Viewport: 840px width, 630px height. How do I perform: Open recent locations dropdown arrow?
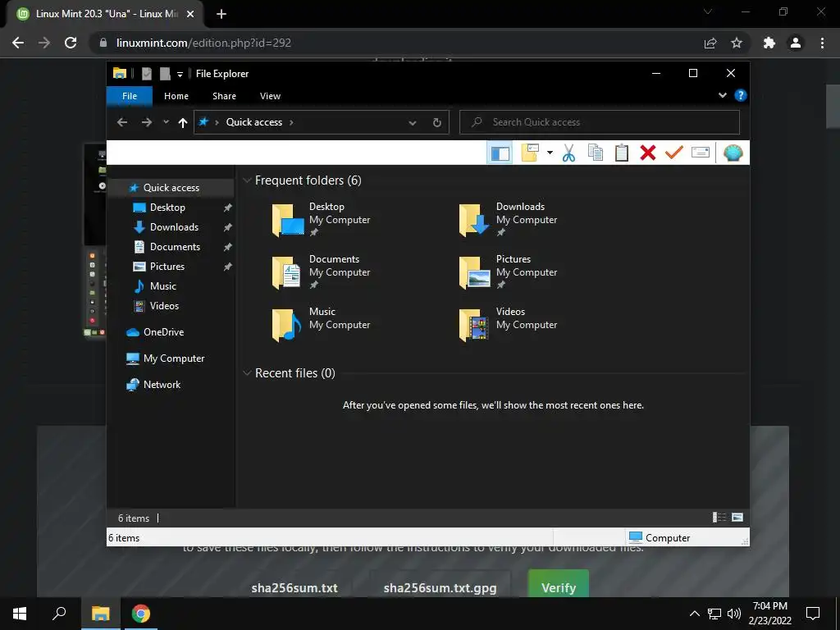[x=166, y=122]
